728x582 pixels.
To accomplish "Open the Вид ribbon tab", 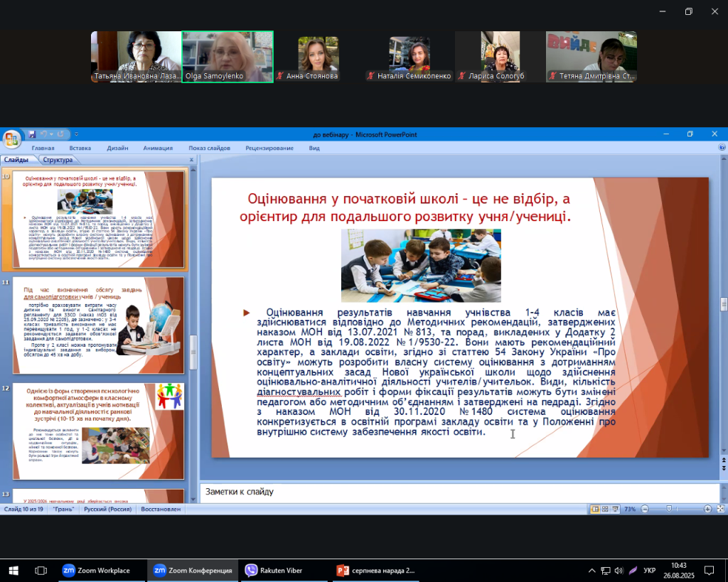I will 314,148.
